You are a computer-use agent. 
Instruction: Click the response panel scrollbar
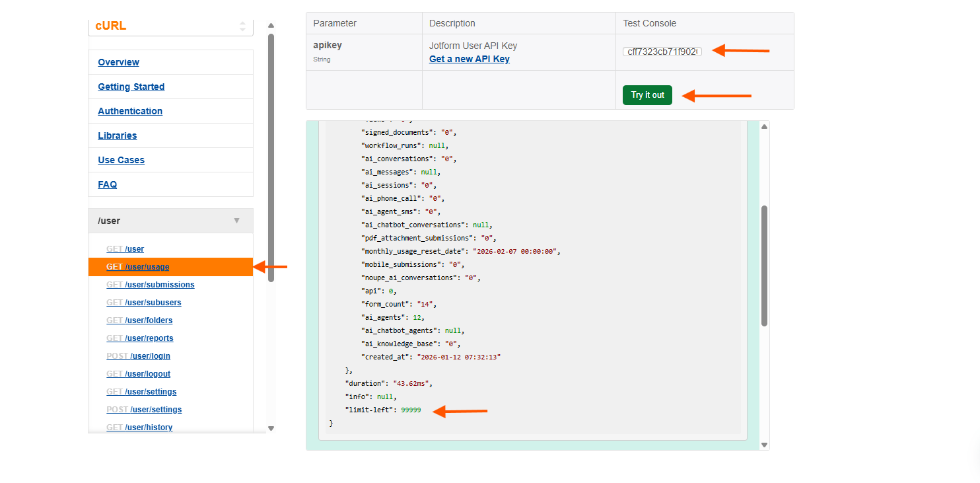point(764,264)
